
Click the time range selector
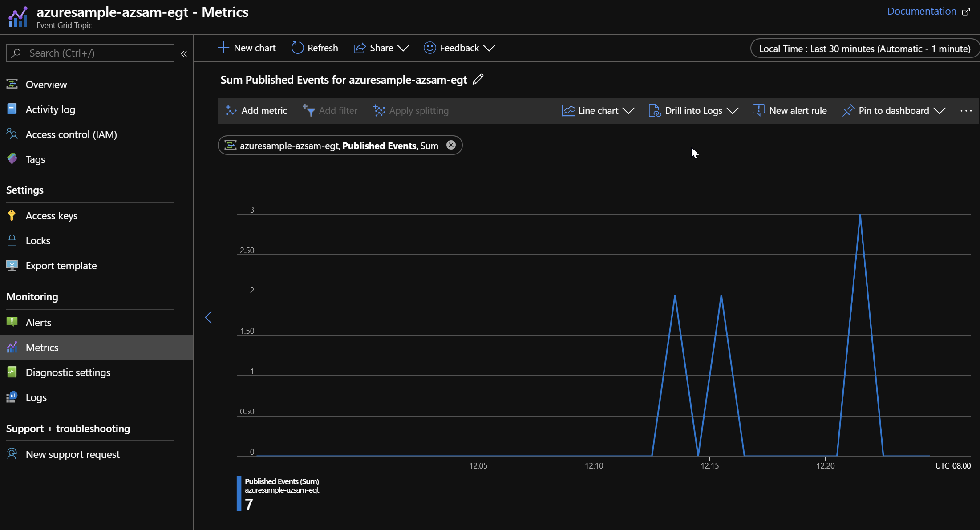[864, 48]
